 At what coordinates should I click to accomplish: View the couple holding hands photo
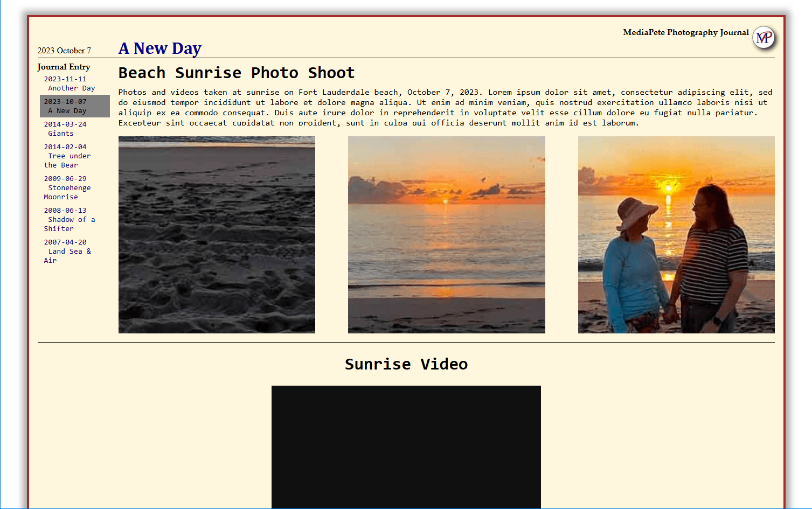pyautogui.click(x=676, y=234)
